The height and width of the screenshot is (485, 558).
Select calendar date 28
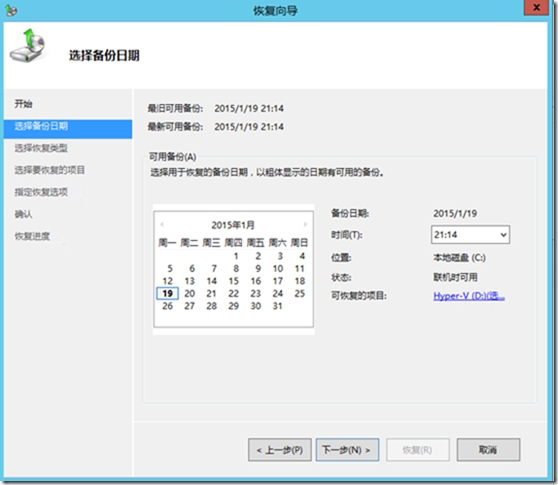pyautogui.click(x=212, y=306)
